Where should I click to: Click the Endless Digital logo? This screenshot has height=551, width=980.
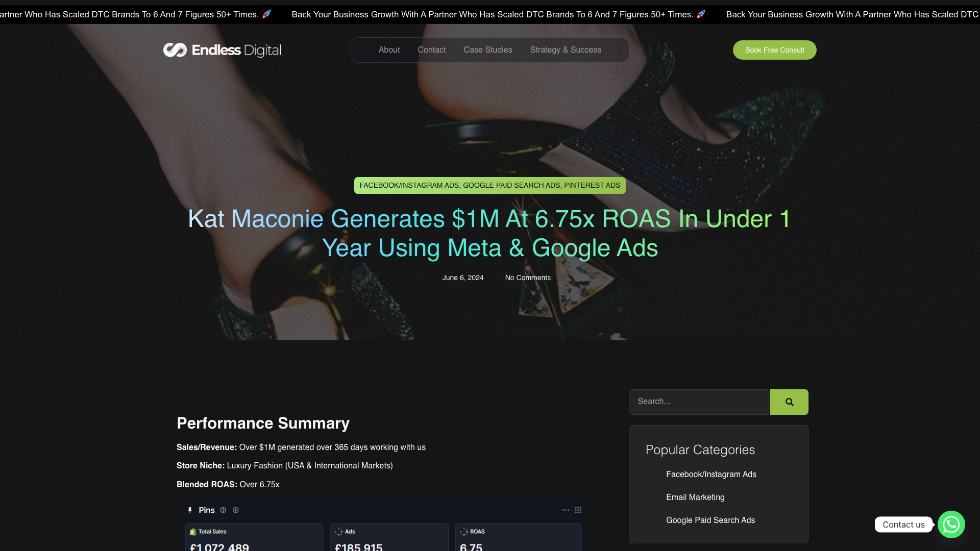(222, 50)
